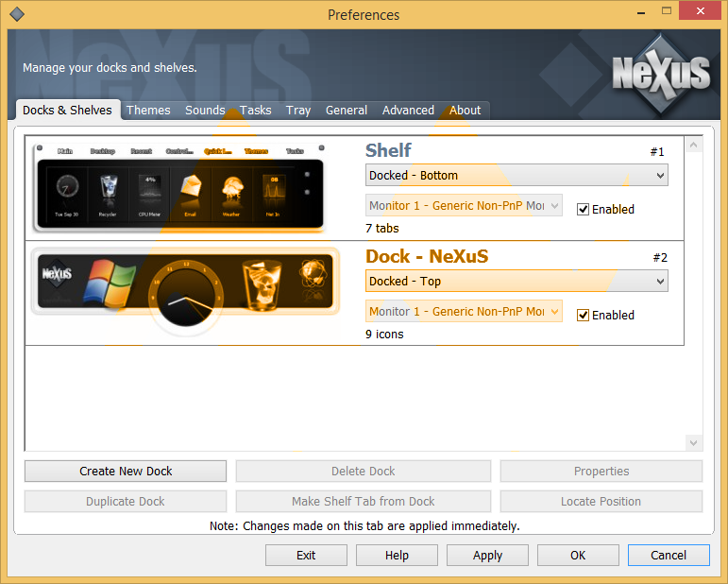
Task: Click the Main tab in Shelf preview
Action: pyautogui.click(x=65, y=151)
